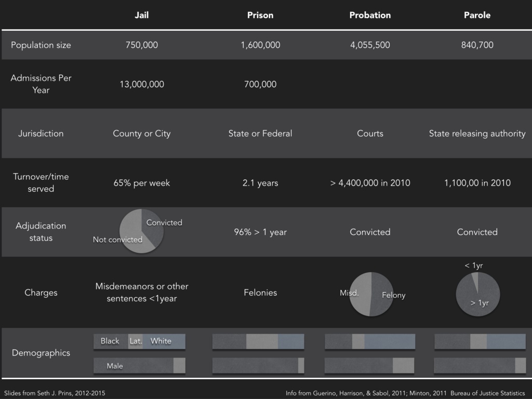Screen dimensions: 532x399
Task: Click the Black segment of Jail demographics bar
Action: [111, 341]
